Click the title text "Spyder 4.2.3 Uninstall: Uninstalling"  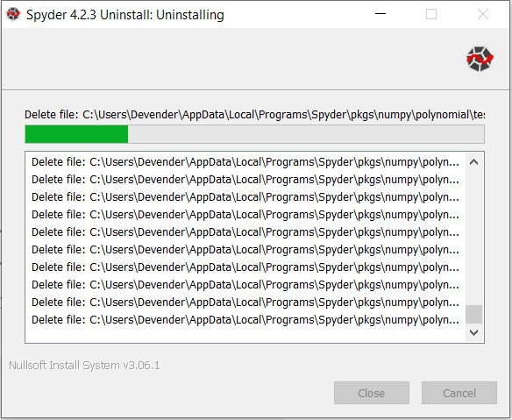tap(125, 15)
